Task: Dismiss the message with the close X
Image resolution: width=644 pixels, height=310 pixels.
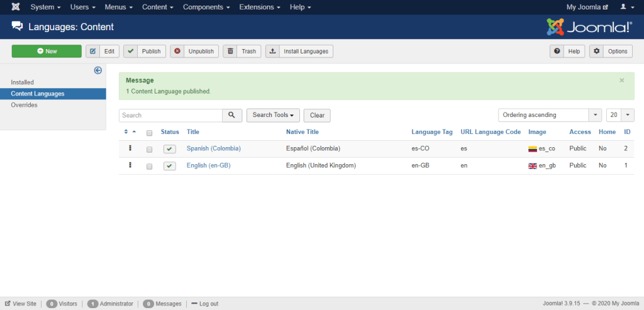Action: point(622,80)
